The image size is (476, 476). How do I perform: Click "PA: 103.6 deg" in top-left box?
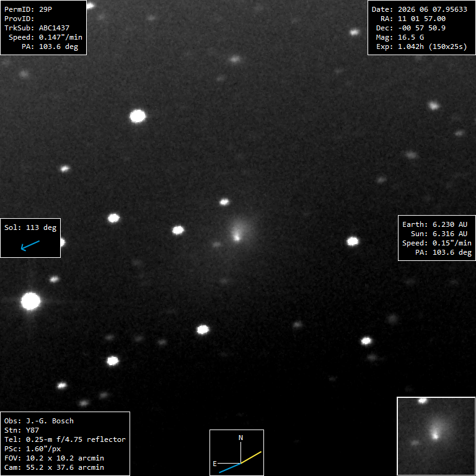[50, 46]
